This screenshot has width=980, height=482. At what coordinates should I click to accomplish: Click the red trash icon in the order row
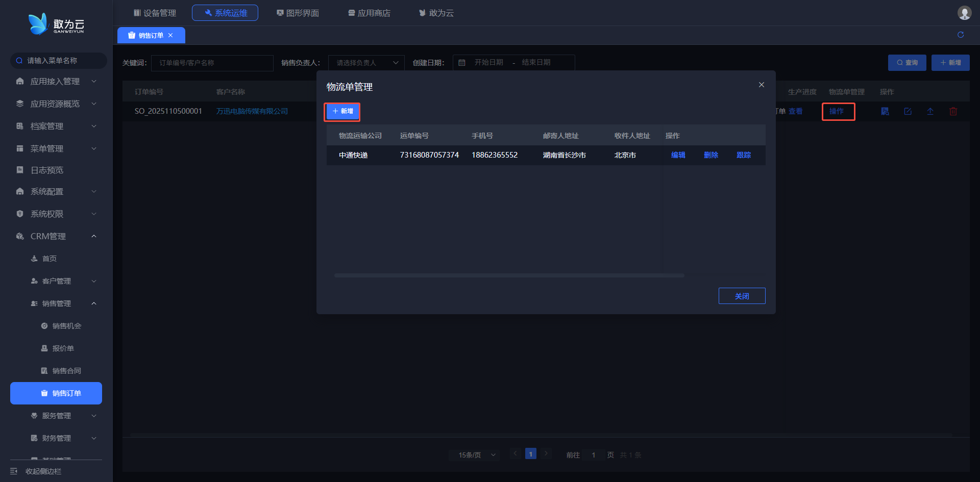point(952,111)
